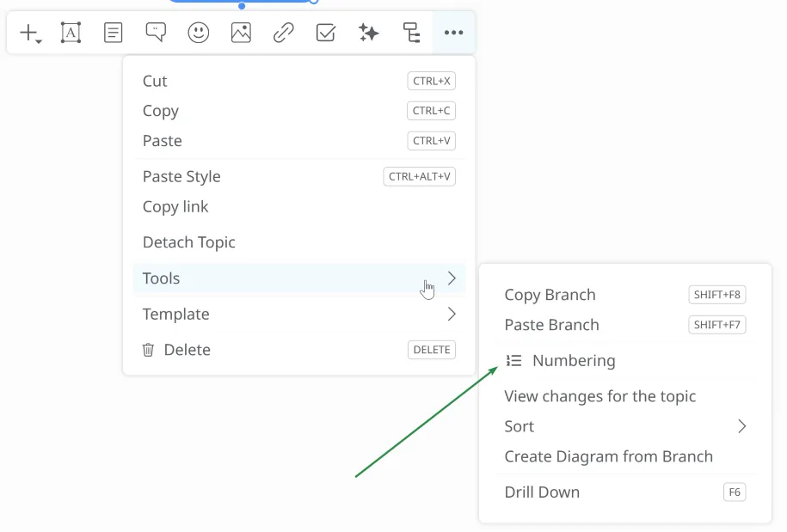Click the task checkbox icon
787x532 pixels.
[326, 34]
